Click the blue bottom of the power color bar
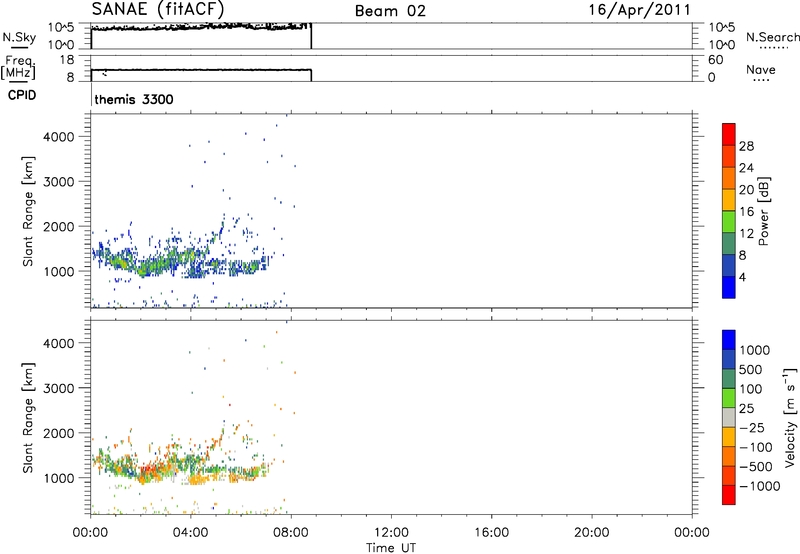 (729, 287)
